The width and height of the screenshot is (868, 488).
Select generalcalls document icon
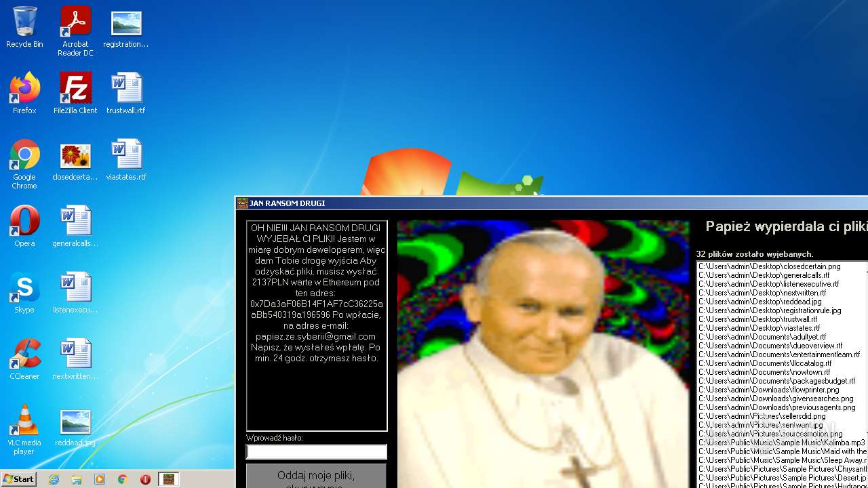click(x=75, y=226)
